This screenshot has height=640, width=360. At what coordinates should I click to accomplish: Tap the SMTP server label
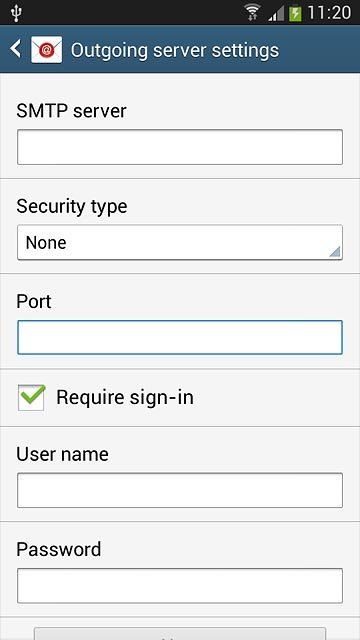click(71, 111)
